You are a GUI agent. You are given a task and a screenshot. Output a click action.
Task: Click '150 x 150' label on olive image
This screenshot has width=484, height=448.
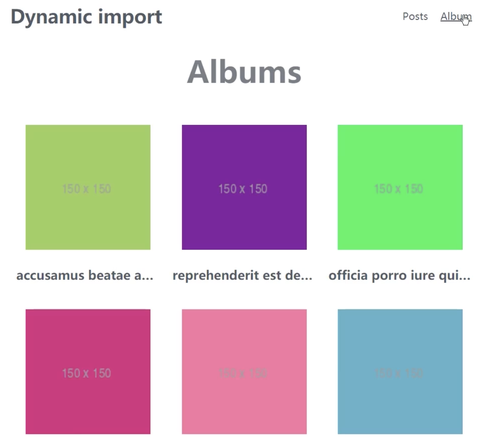pyautogui.click(x=86, y=189)
